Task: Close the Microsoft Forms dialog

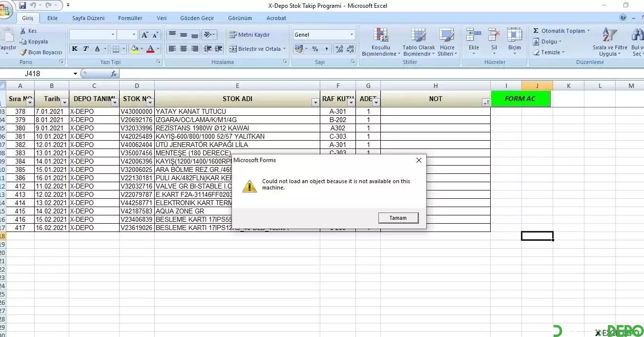Action: (x=418, y=160)
